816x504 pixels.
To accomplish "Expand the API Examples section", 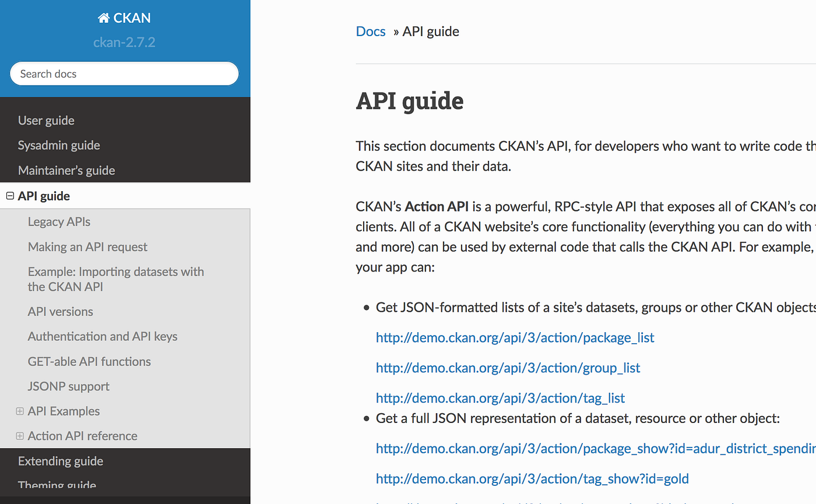I will tap(20, 411).
